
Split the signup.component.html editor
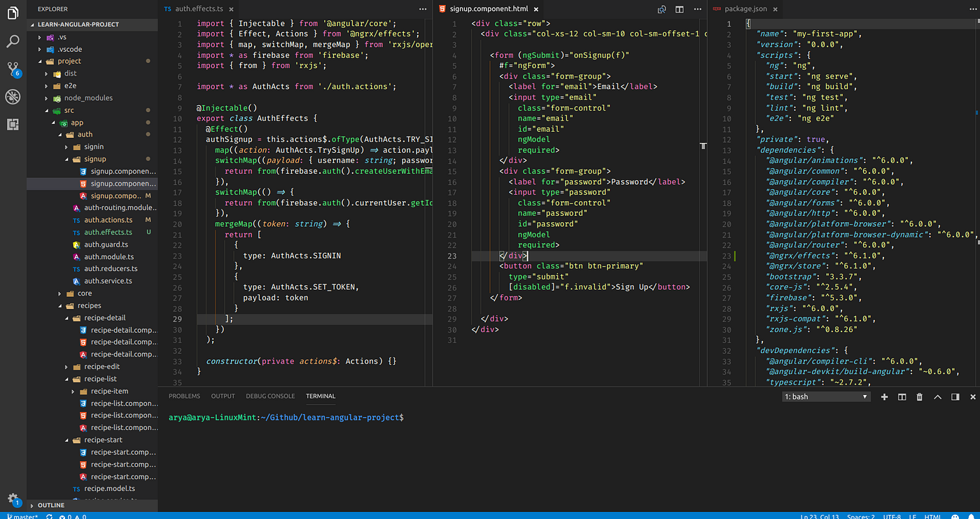coord(679,9)
